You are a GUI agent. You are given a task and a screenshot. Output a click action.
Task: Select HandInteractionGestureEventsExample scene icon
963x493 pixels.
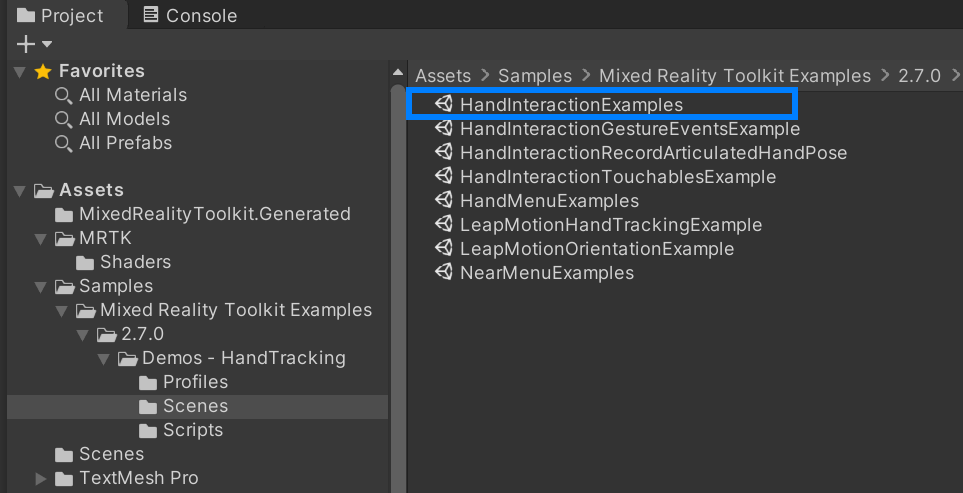tap(443, 128)
